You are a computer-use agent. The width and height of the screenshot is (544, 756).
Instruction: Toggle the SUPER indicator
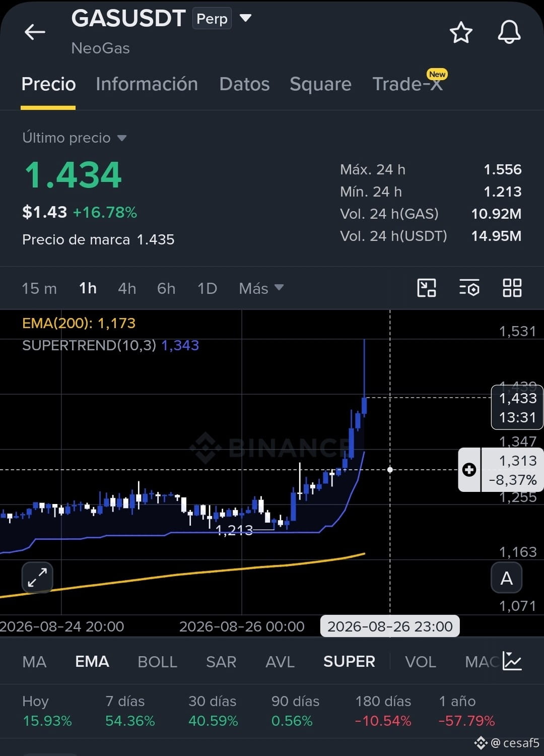coord(349,662)
